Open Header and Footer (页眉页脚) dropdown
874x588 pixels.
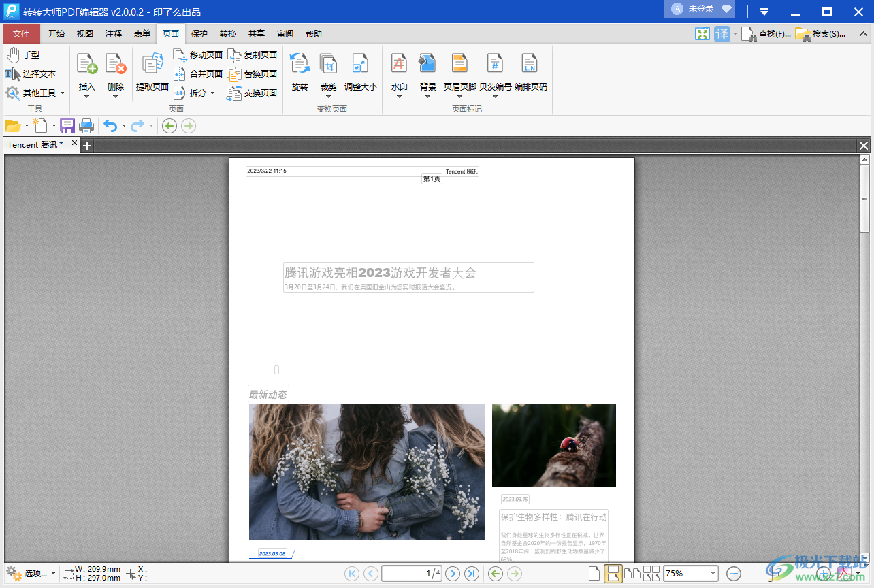[x=460, y=97]
